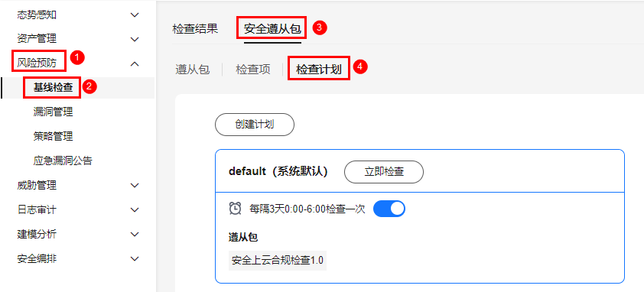Screen dimensions: 644x292
Task: Expand the 威胁管理 menu chevron
Action: (x=135, y=186)
